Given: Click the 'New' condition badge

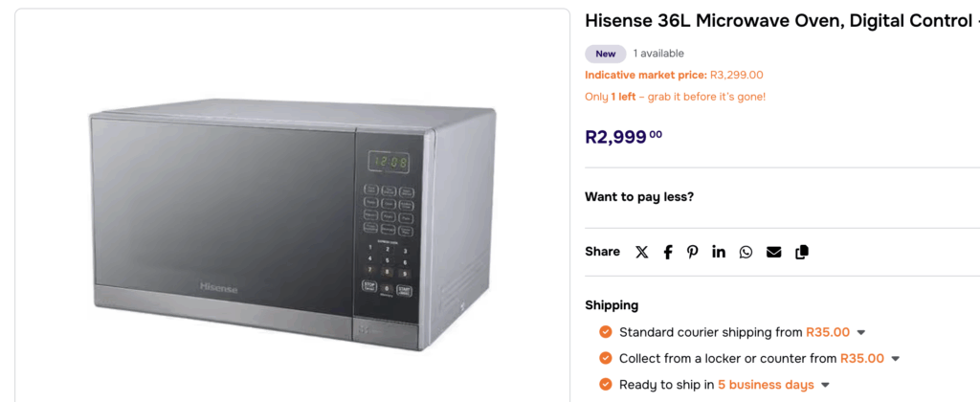Looking at the screenshot, I should point(605,54).
